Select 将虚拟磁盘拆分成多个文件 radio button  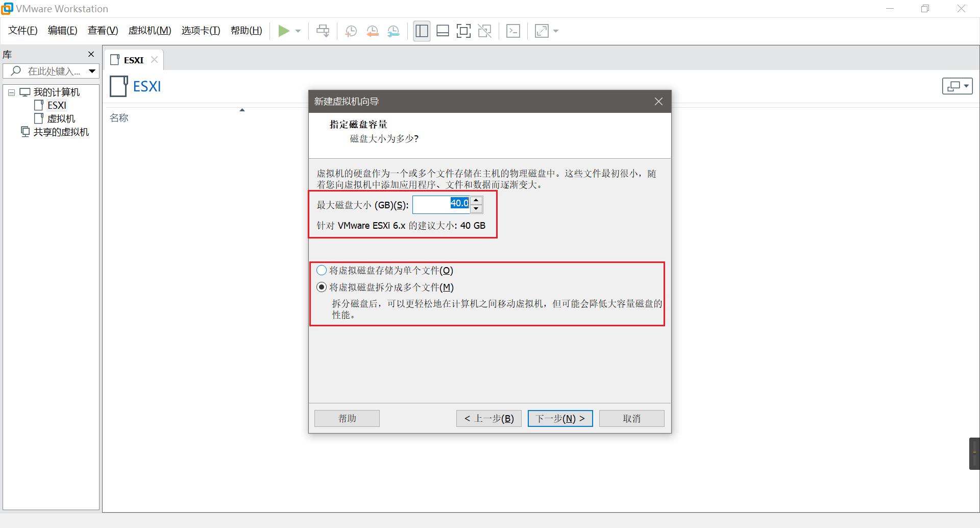[x=322, y=287]
